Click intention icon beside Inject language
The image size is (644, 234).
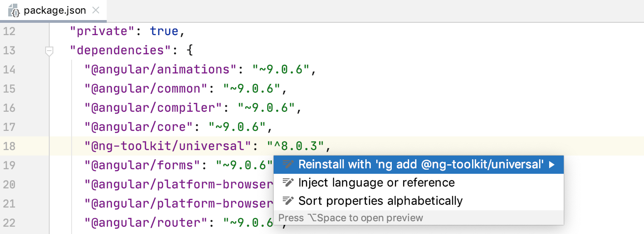coord(287,182)
